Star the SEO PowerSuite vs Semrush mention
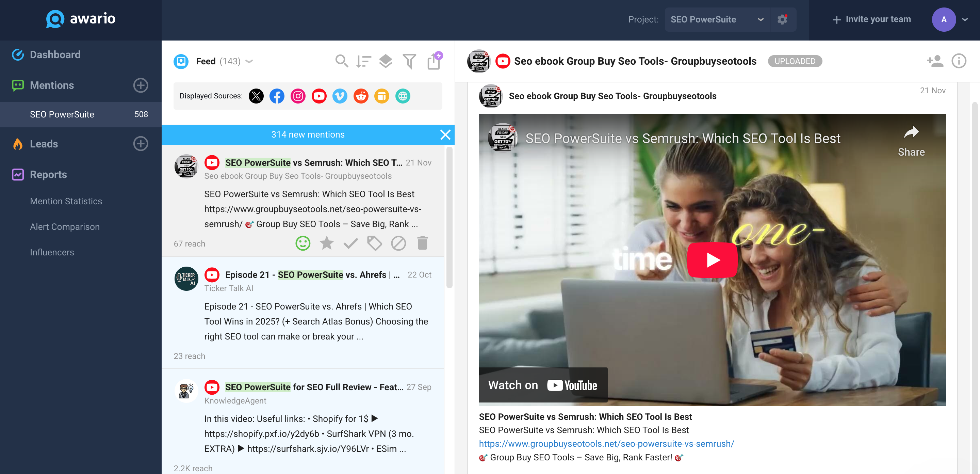Screen dimensions: 980x474 coord(326,243)
